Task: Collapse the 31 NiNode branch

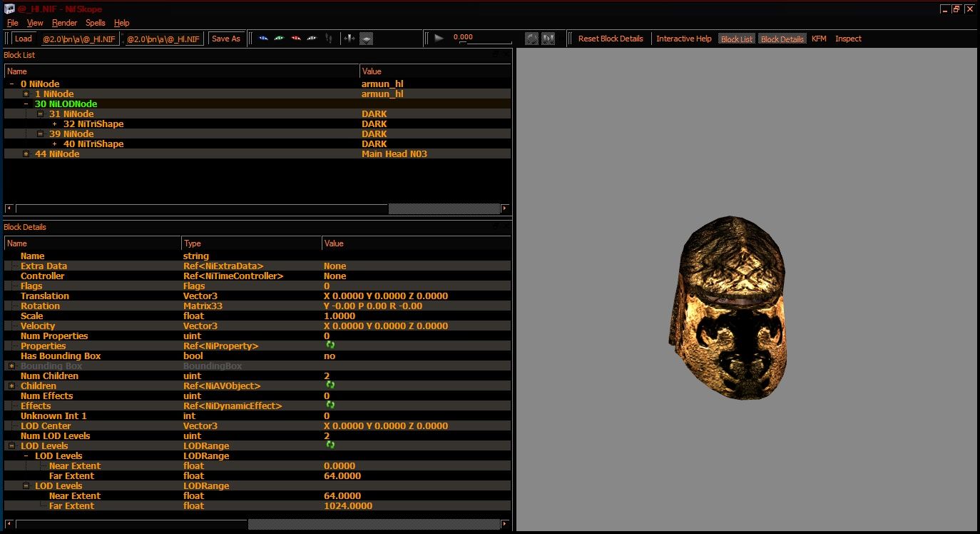Action: point(40,114)
